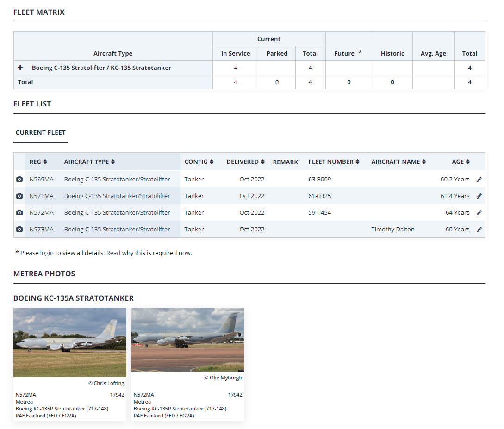Sort fleet list by REG column
Viewport: 504px width, 429px height.
click(38, 162)
